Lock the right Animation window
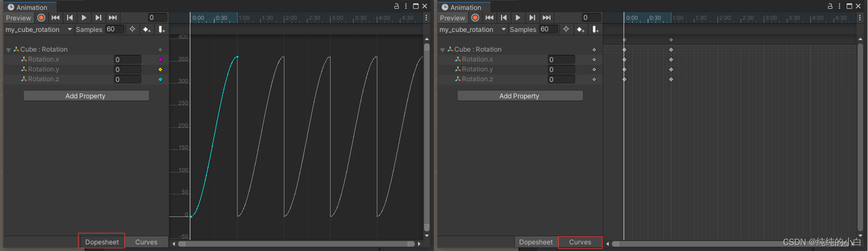Viewport: 868px width, 251px height. (x=830, y=6)
